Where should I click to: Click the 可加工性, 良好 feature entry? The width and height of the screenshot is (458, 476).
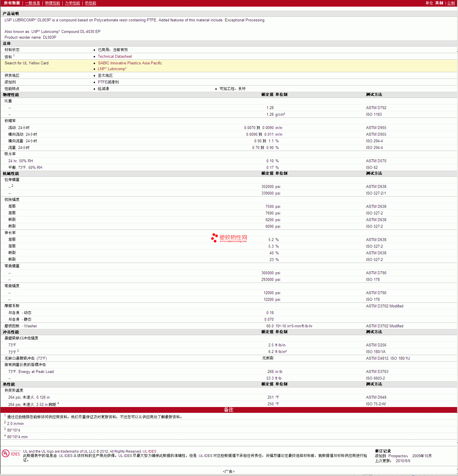(x=232, y=89)
